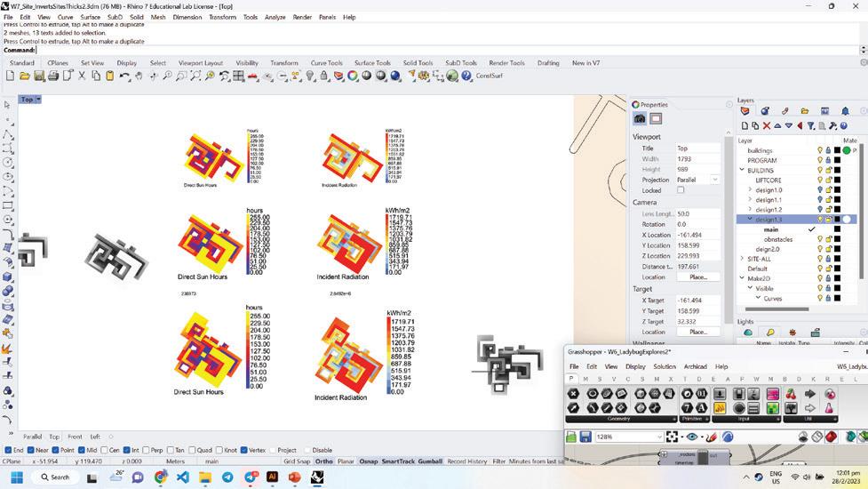Screen dimensions: 868x489
Task: Toggle the Vertex osnap checkbox
Action: pos(243,450)
